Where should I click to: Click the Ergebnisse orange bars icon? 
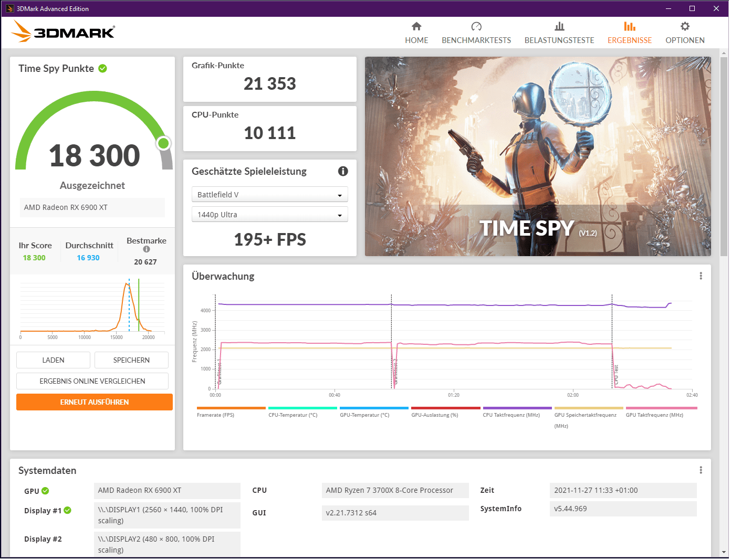click(x=630, y=26)
